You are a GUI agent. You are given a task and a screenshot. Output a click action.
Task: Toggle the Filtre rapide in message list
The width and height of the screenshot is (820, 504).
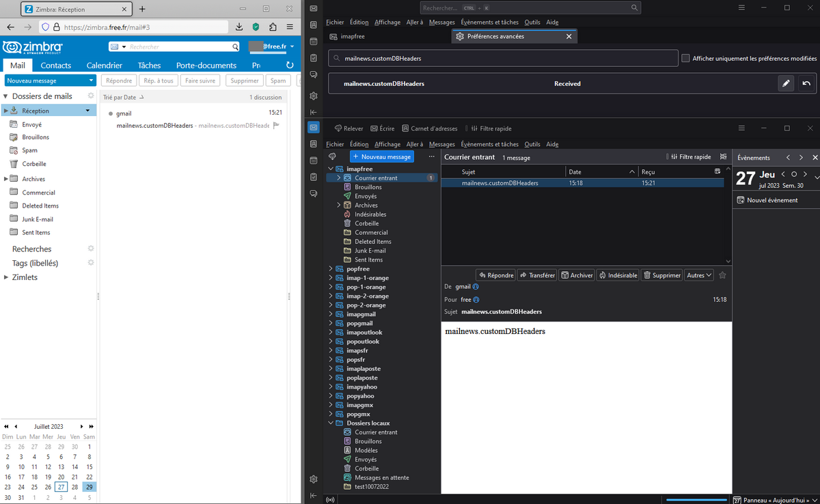pos(691,157)
